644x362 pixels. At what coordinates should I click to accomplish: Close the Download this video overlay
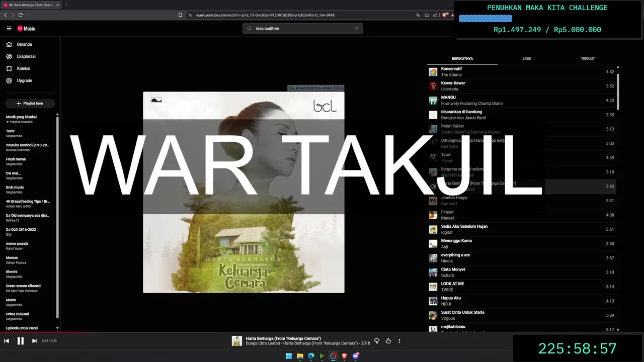pyautogui.click(x=342, y=88)
